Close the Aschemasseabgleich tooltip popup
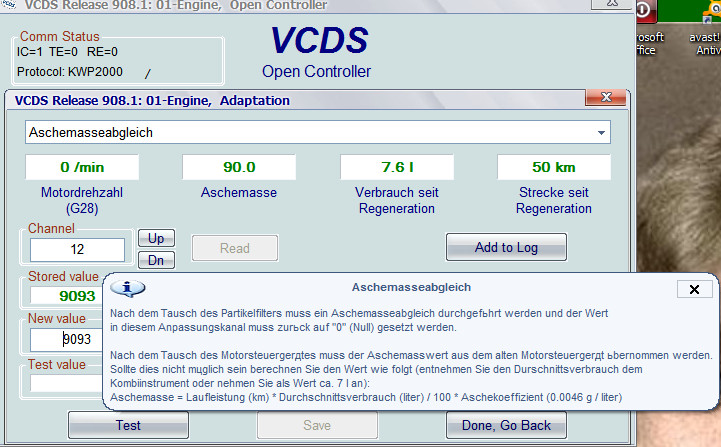This screenshot has height=447, width=721. [x=694, y=289]
